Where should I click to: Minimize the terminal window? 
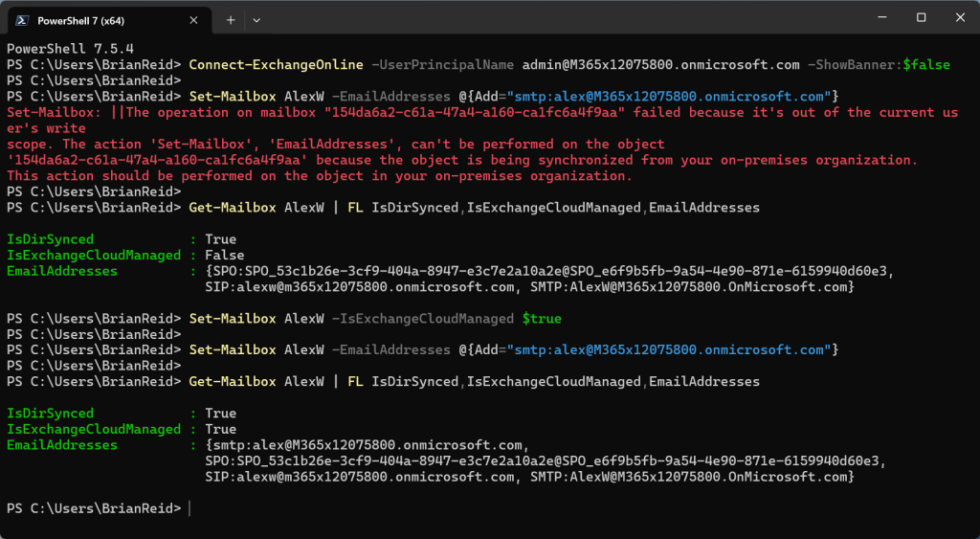coord(877,17)
